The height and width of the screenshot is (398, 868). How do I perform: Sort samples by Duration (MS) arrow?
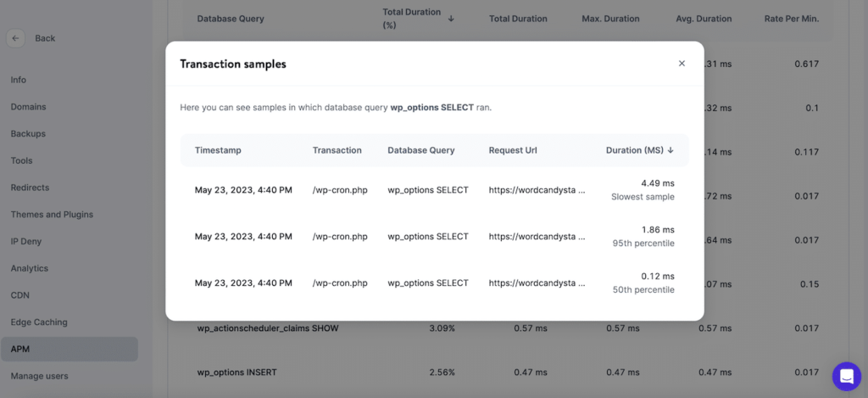pos(670,150)
